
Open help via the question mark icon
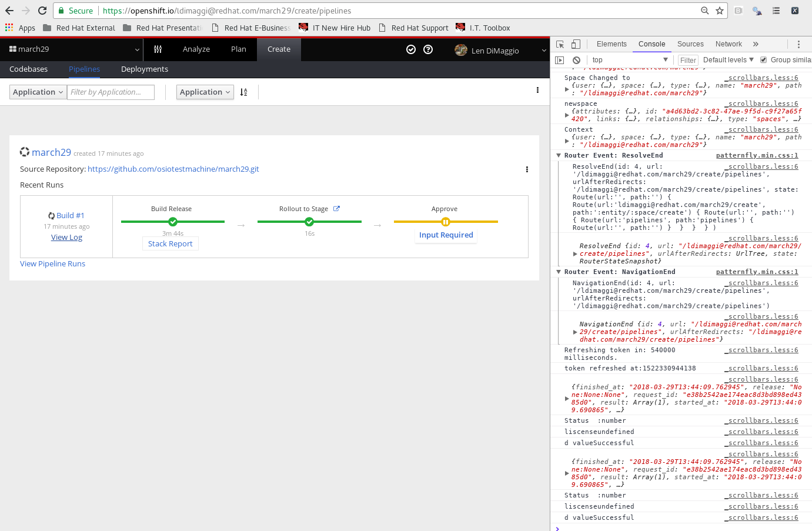[x=428, y=49]
